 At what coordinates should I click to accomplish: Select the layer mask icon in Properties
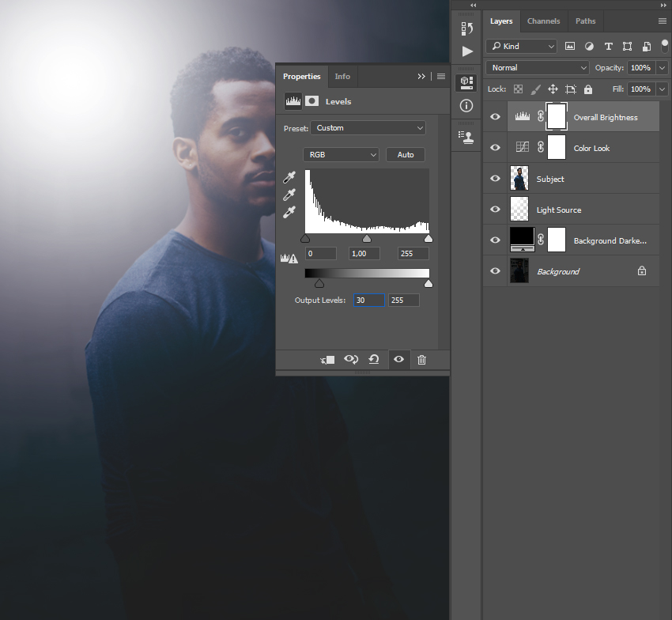(312, 101)
